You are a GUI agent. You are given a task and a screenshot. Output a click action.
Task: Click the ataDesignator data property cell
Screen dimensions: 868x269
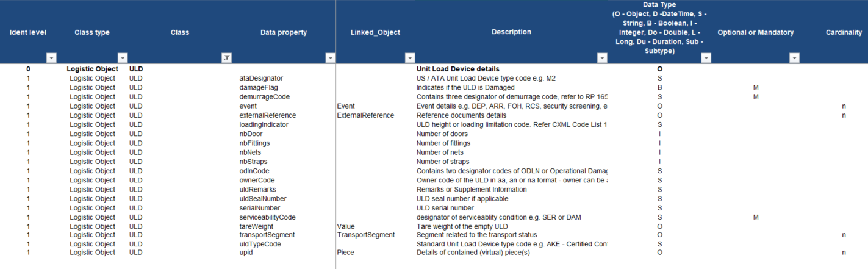coord(261,79)
